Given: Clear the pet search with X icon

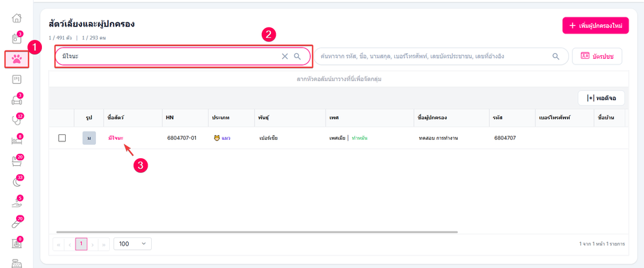Looking at the screenshot, I should point(285,56).
